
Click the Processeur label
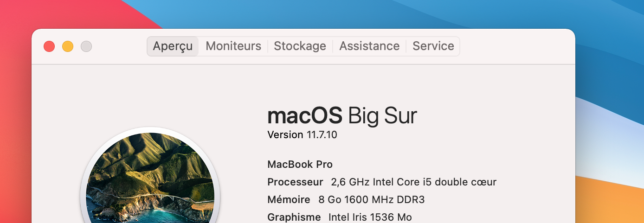click(295, 182)
